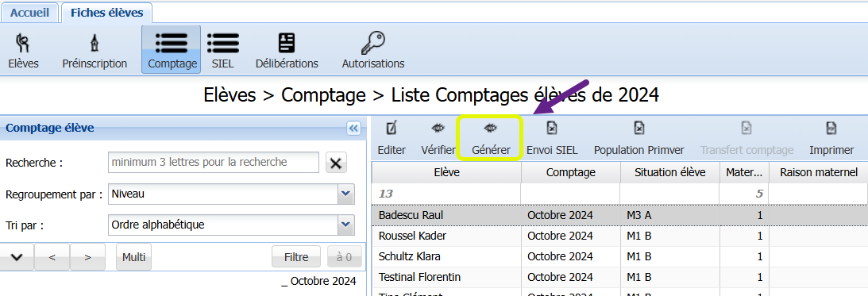Select the SIEL list icon
The image size is (868, 296).
(x=223, y=43)
